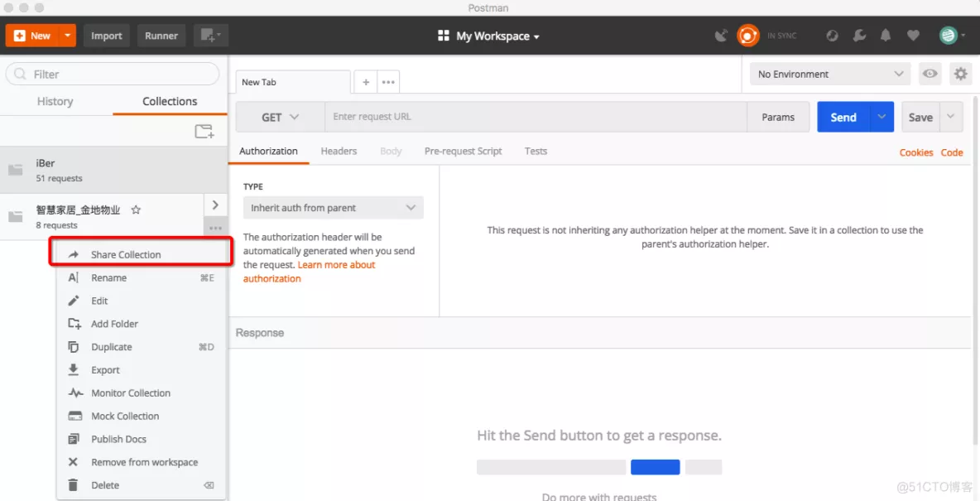
Task: Open the Send dropdown arrow
Action: click(x=882, y=117)
